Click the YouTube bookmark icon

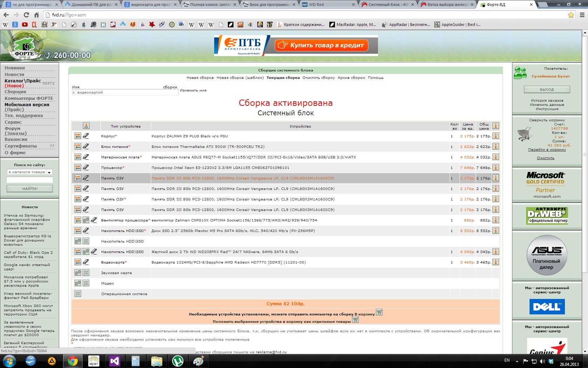tap(24, 25)
